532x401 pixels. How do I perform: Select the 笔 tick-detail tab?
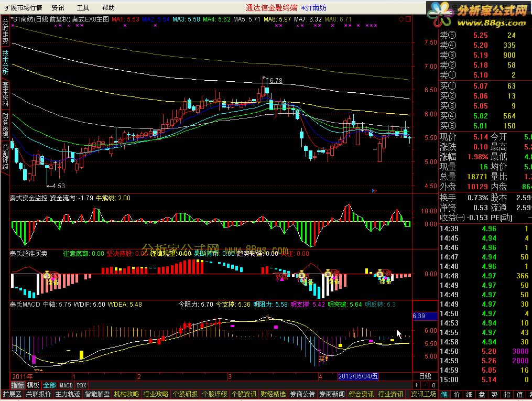[444, 394]
